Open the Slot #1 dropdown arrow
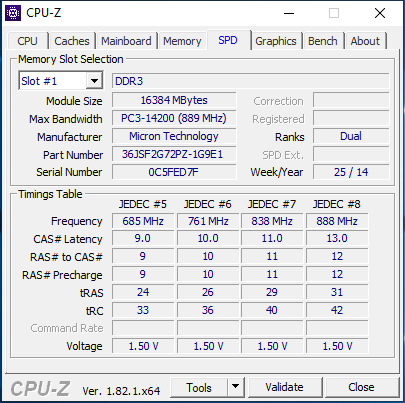This screenshot has width=405, height=403. (x=94, y=81)
